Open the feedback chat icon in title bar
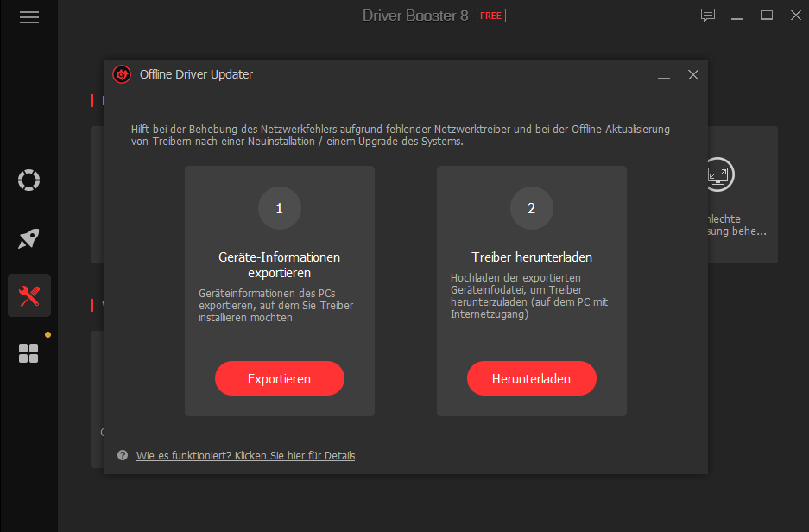This screenshot has width=809, height=532. pos(708,16)
